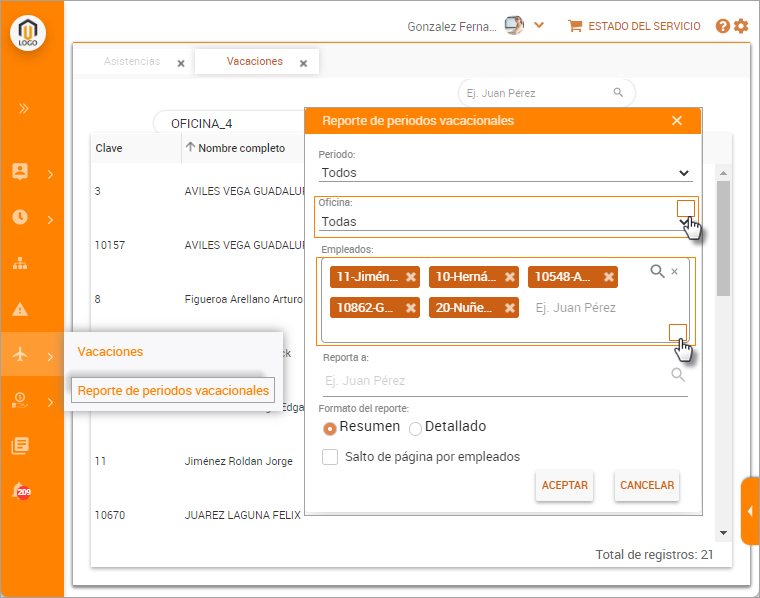
Task: Click the search magnifier in Empleados field
Action: point(657,271)
